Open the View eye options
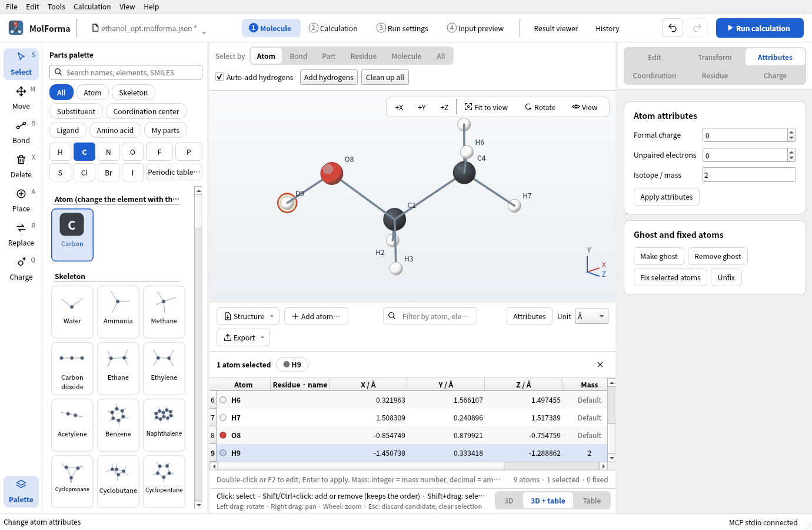This screenshot has width=812, height=530. (584, 107)
